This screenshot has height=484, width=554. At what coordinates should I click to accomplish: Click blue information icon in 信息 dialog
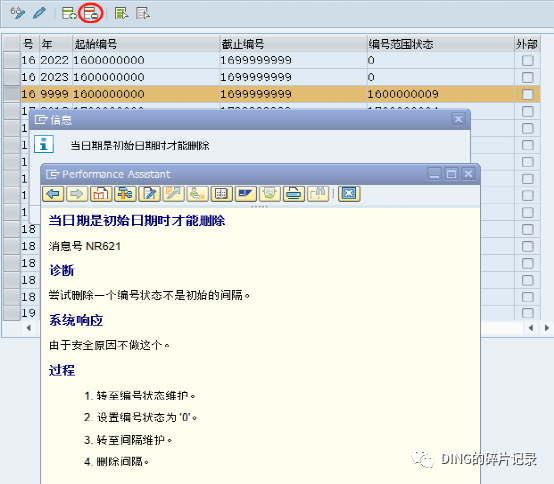pos(44,144)
